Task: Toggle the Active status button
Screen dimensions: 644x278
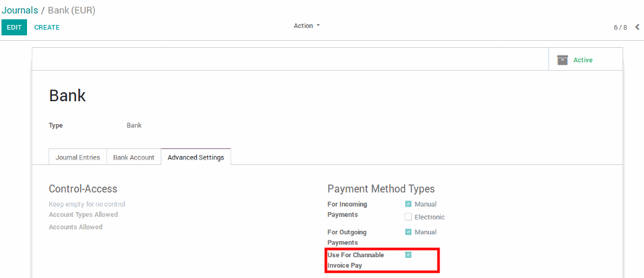Action: (586, 59)
